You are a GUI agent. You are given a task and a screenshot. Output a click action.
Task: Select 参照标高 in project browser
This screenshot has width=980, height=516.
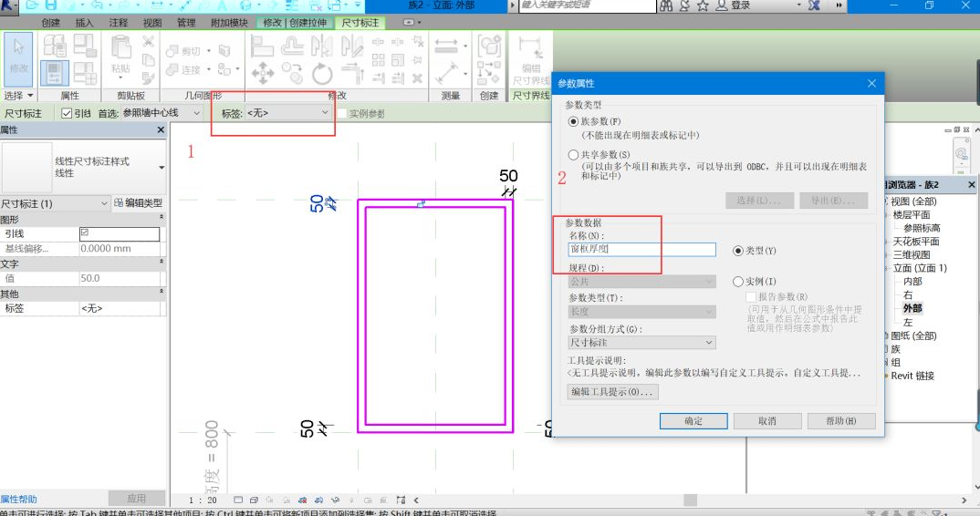922,228
